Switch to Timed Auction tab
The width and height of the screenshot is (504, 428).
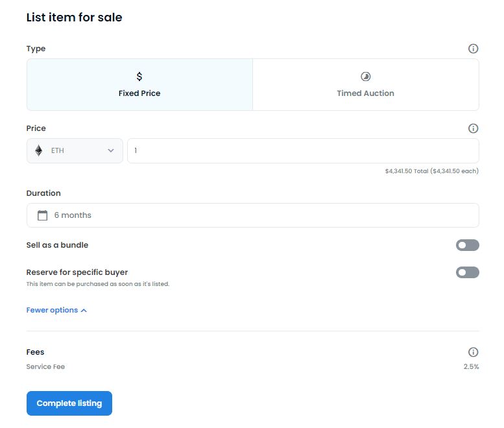[366, 84]
